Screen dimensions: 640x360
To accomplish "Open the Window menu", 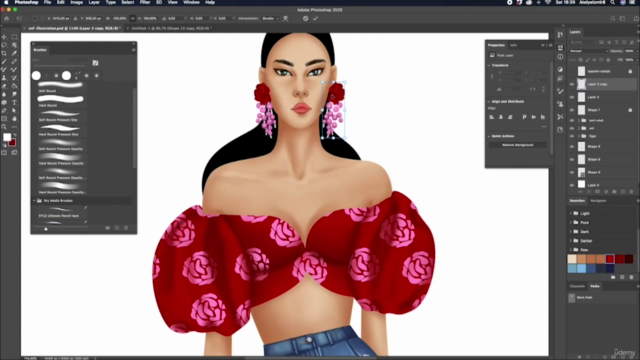I will tap(191, 2).
